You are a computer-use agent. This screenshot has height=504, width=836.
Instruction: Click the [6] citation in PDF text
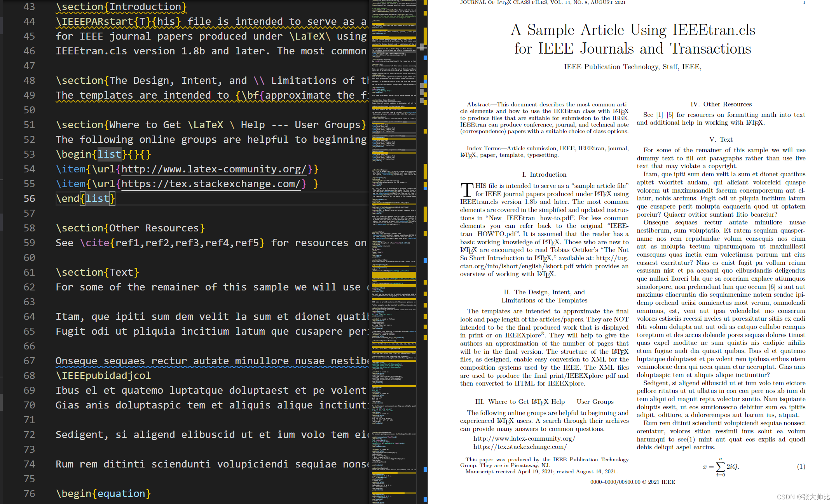pyautogui.click(x=771, y=287)
